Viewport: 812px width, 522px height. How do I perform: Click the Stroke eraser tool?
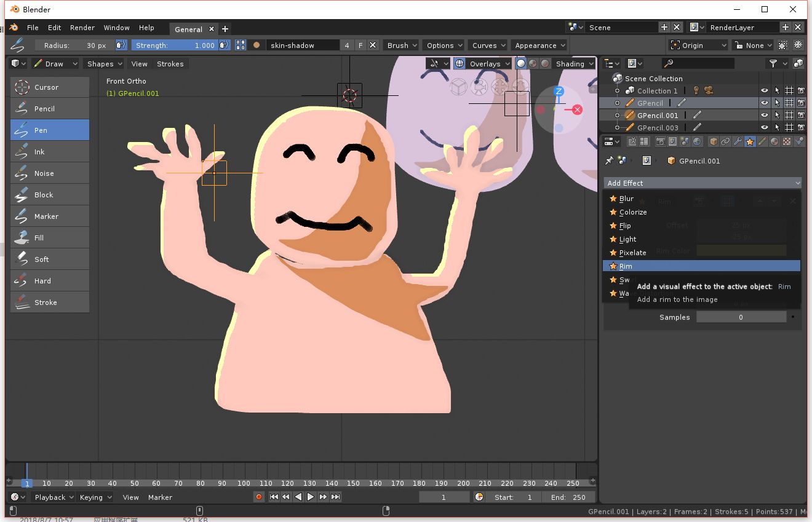click(x=49, y=303)
